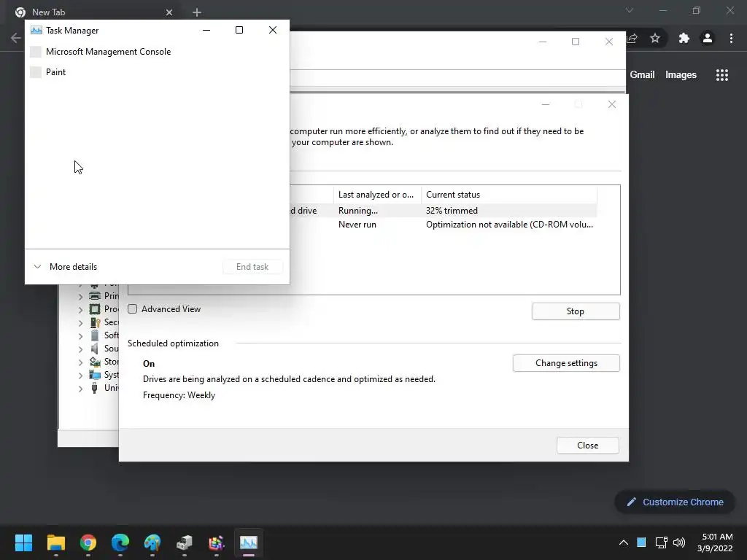Share this page in Chrome

(632, 38)
